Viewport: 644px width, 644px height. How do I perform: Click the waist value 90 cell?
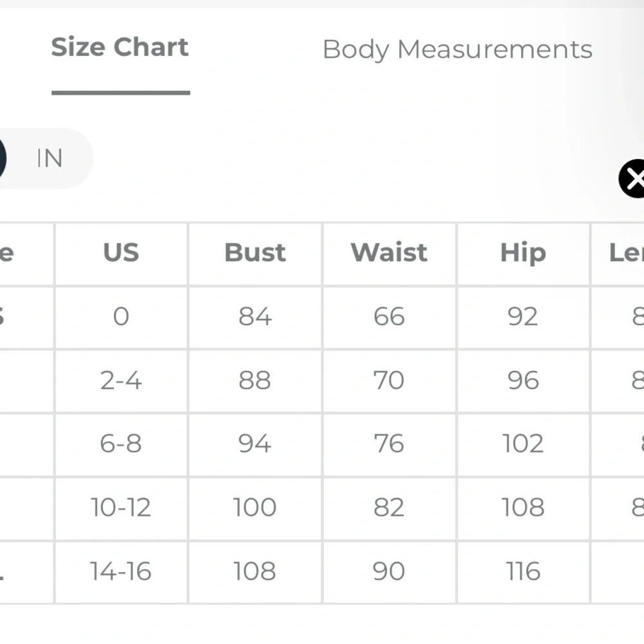tap(389, 572)
